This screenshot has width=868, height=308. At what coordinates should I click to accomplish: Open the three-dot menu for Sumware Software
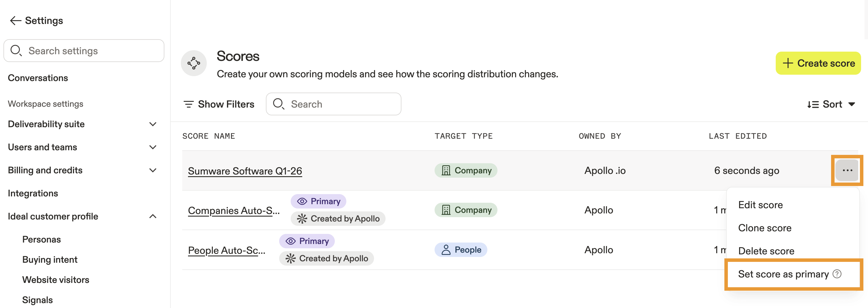tap(847, 170)
